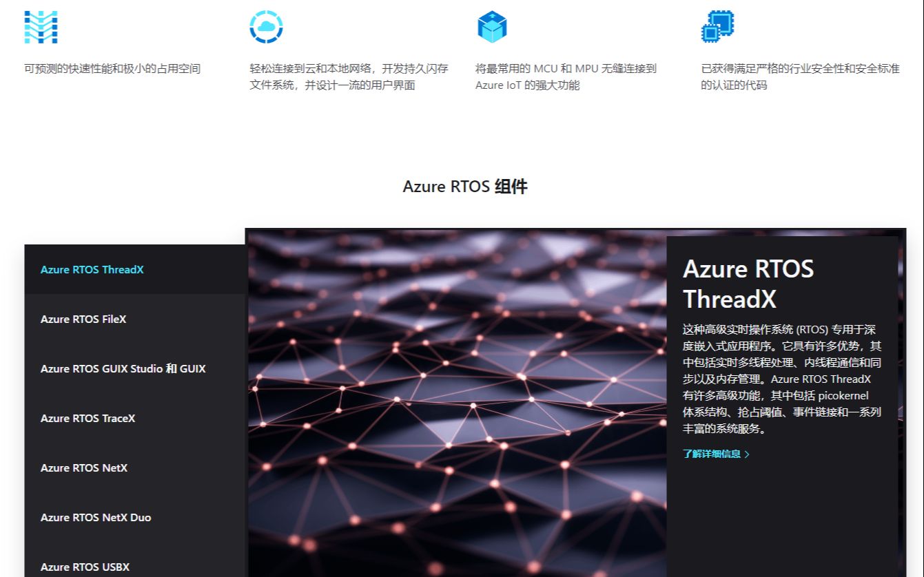Click the ThreadX network mesh image
924x577 pixels.
pyautogui.click(x=457, y=403)
